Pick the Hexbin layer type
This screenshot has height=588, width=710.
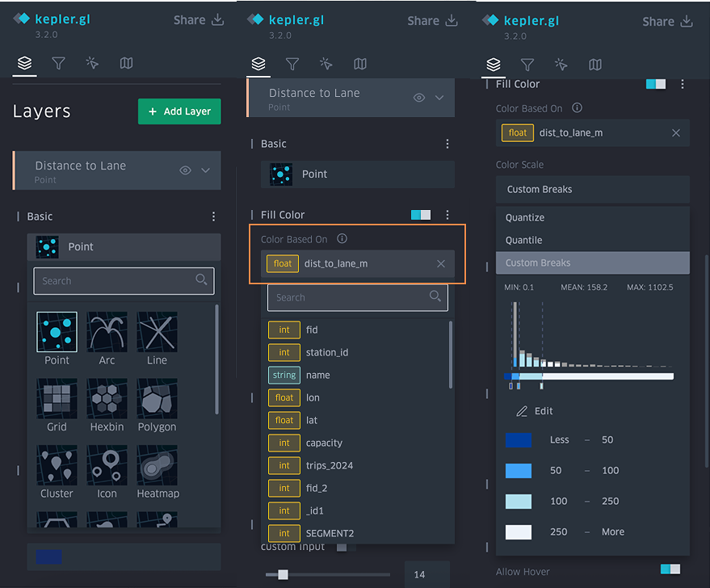coord(107,398)
